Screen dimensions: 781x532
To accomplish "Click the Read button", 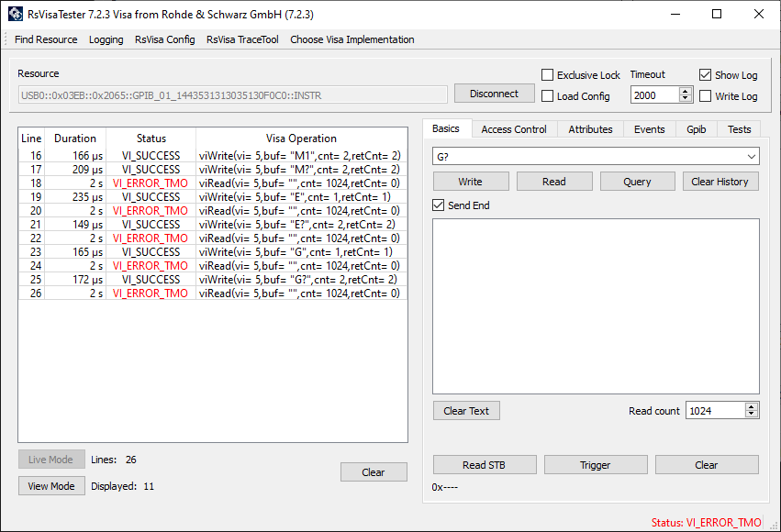I will tap(554, 182).
